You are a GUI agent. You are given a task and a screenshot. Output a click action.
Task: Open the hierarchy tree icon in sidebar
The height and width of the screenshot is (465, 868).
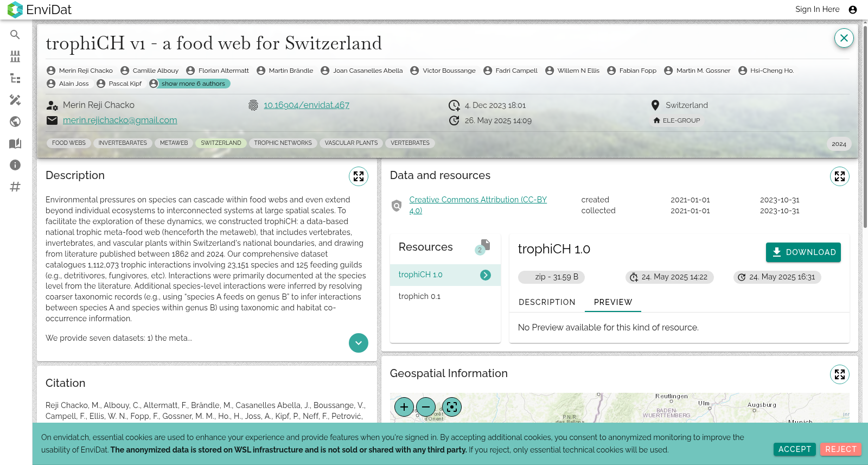tap(15, 78)
